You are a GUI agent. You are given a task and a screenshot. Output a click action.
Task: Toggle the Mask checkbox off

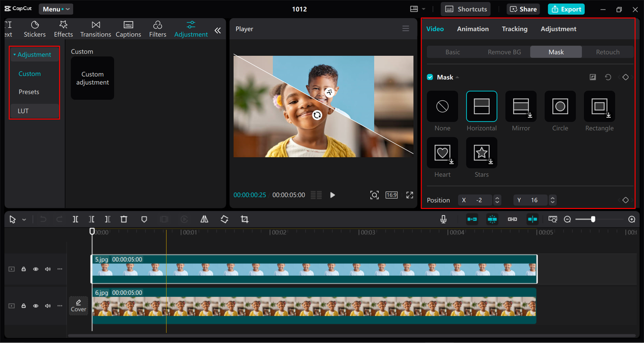[430, 77]
